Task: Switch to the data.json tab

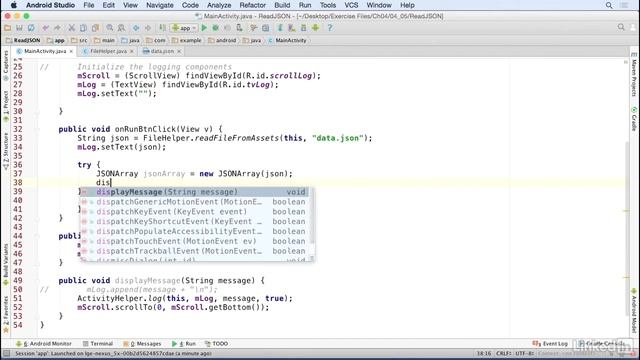Action: pyautogui.click(x=162, y=51)
